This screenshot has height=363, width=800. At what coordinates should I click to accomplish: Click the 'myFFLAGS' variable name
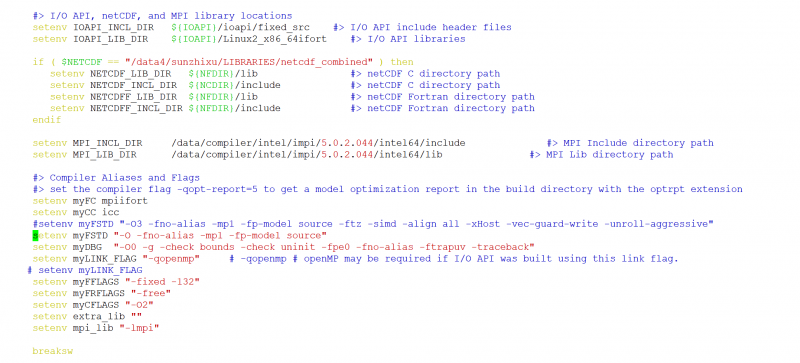[95, 282]
